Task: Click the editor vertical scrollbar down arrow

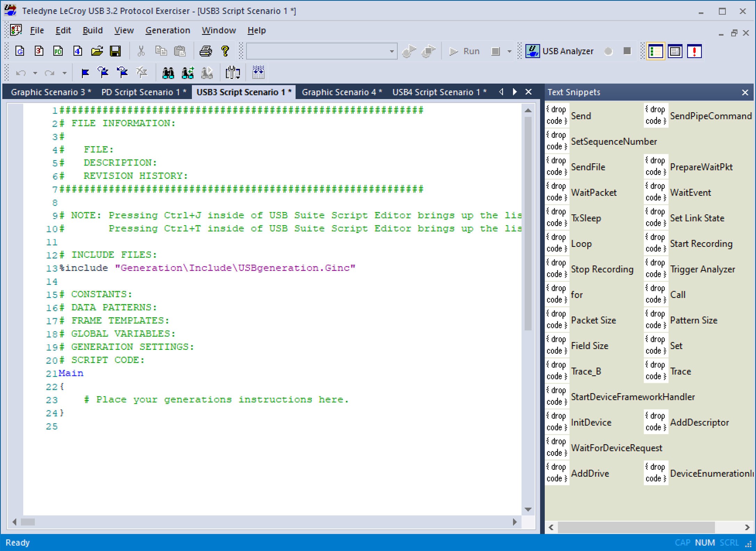Action: click(x=528, y=509)
